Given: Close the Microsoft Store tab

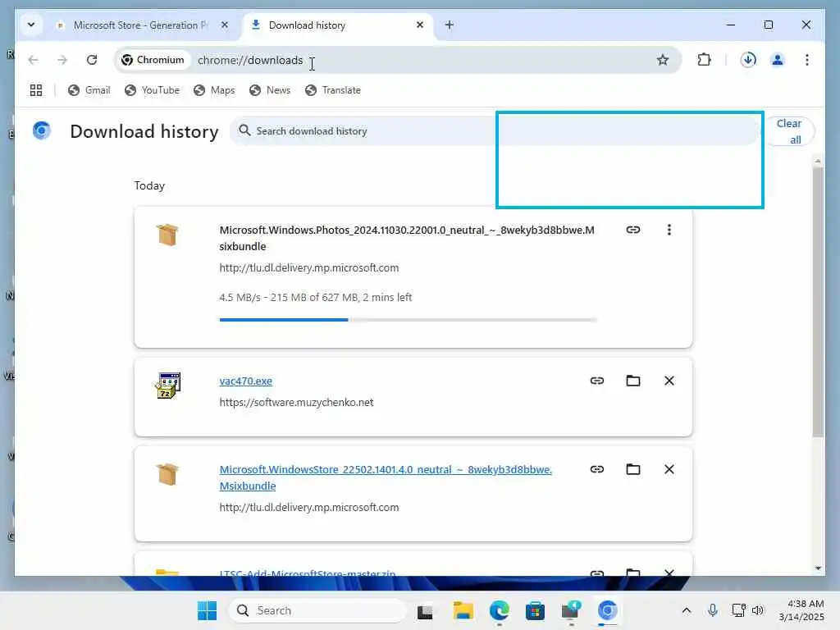Looking at the screenshot, I should click(x=225, y=25).
